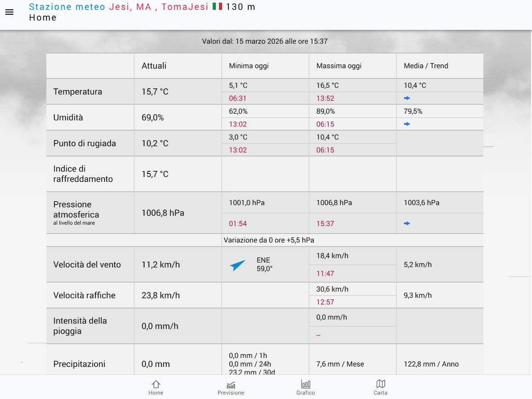Viewport: 532px width, 399px height.
Task: Click the Italian flag icon
Action: [217, 7]
